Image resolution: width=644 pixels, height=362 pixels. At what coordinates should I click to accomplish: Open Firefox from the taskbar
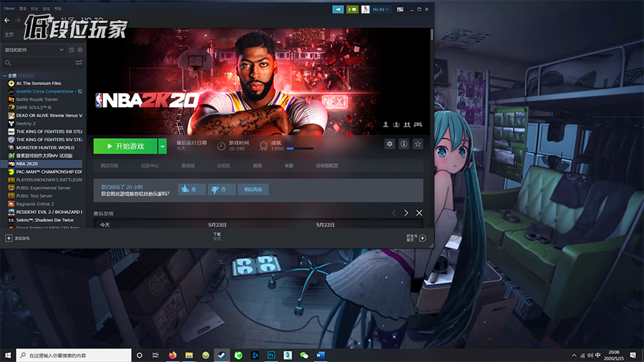tap(172, 355)
